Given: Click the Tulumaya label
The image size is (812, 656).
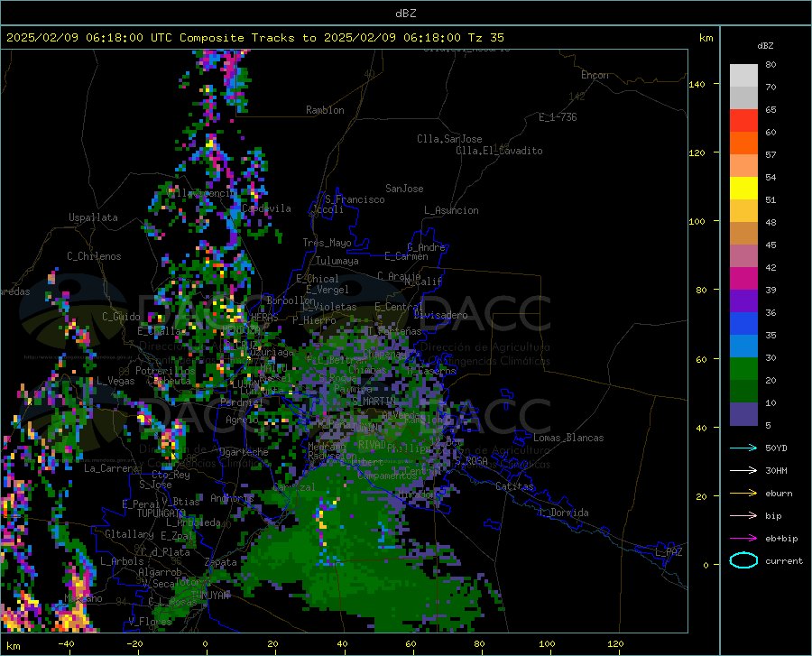Looking at the screenshot, I should (337, 261).
